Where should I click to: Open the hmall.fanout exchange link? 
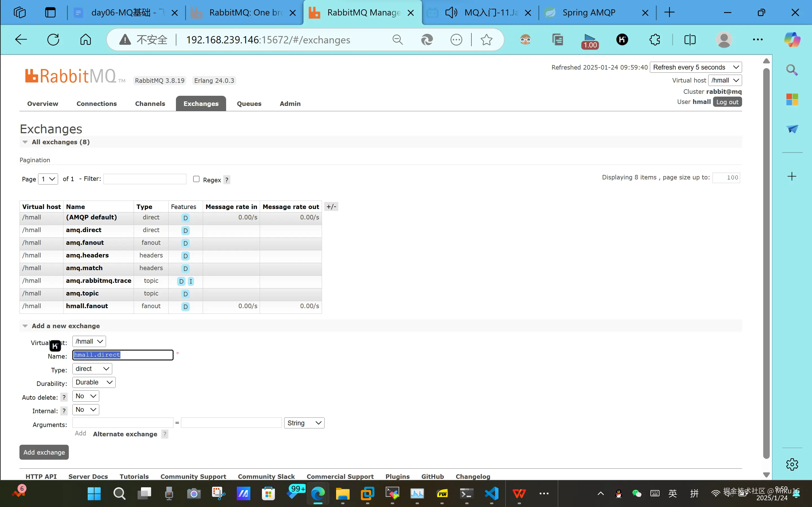click(x=87, y=306)
